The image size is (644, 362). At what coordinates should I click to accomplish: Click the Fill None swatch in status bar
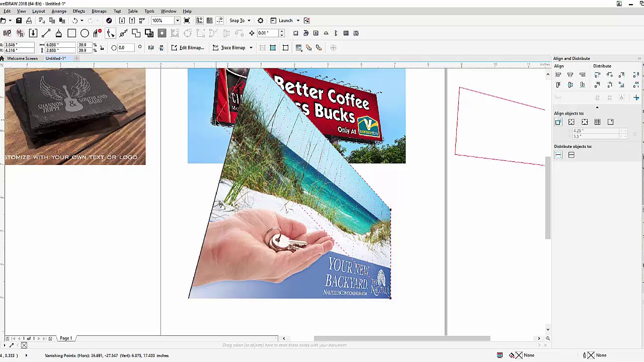tap(519, 355)
